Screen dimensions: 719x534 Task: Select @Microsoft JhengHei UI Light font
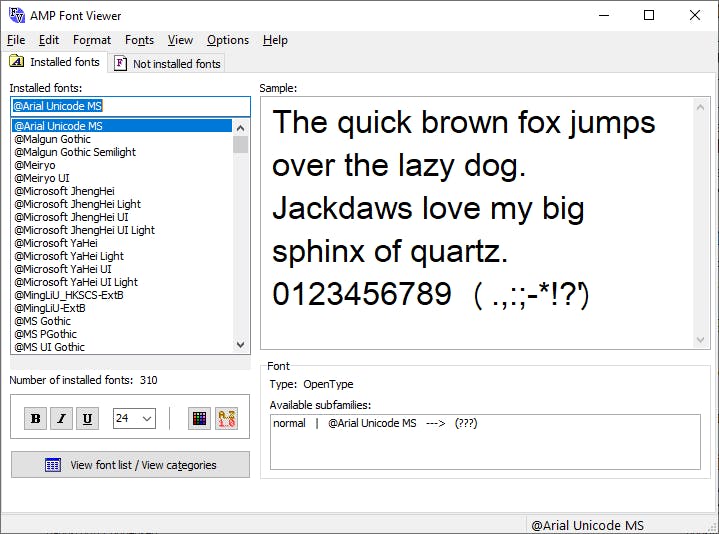tap(122, 230)
